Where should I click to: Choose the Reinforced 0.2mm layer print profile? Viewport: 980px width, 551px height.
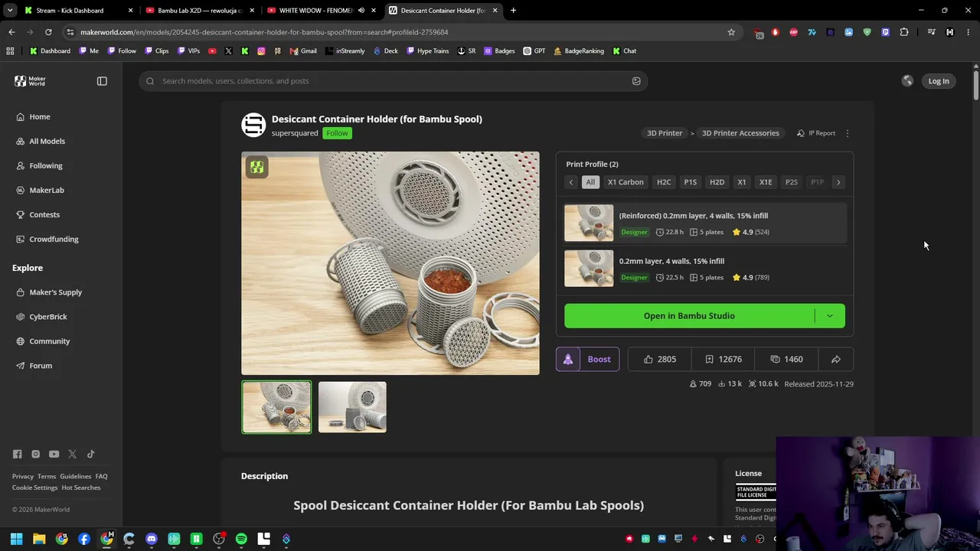pos(705,223)
